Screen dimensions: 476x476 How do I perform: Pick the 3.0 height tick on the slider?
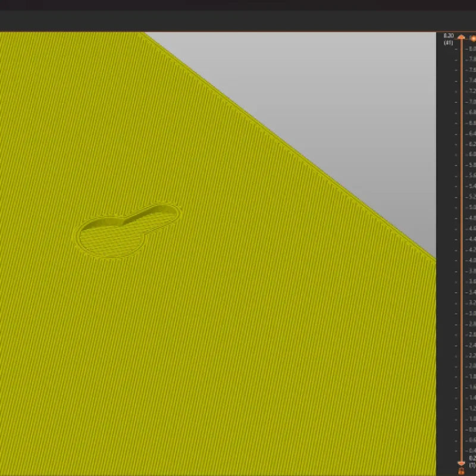(471, 313)
